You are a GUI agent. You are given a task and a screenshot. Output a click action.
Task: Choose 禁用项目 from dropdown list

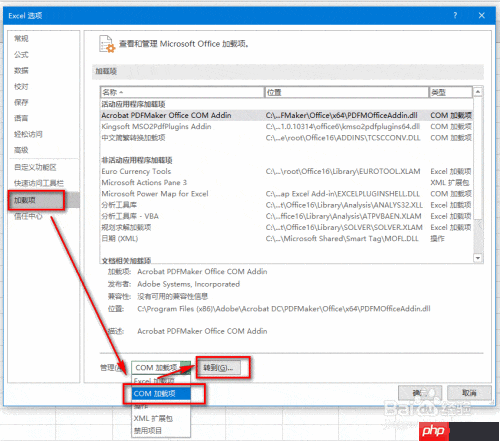coord(161,431)
